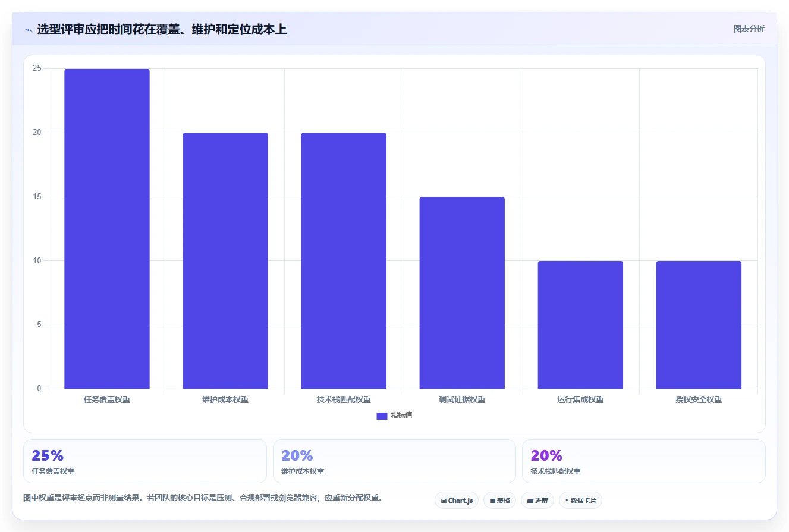Click the 维护成本权重 x-axis label
The width and height of the screenshot is (789, 532).
tap(225, 400)
